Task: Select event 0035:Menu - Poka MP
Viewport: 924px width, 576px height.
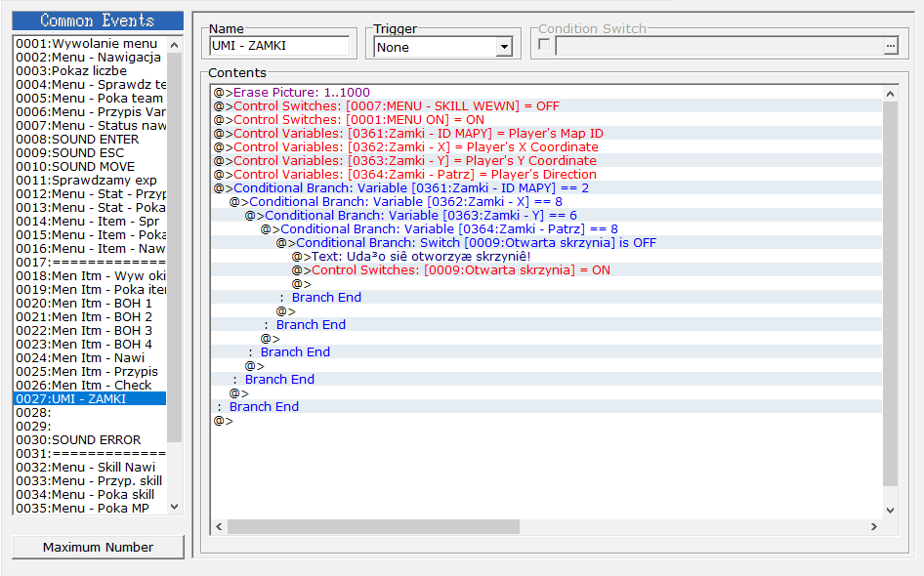Action: click(x=90, y=509)
